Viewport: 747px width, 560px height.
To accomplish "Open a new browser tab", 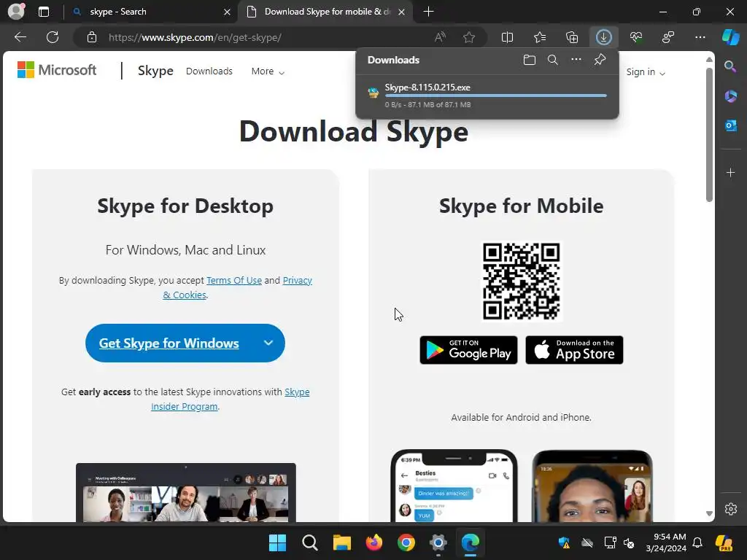I will [x=428, y=12].
